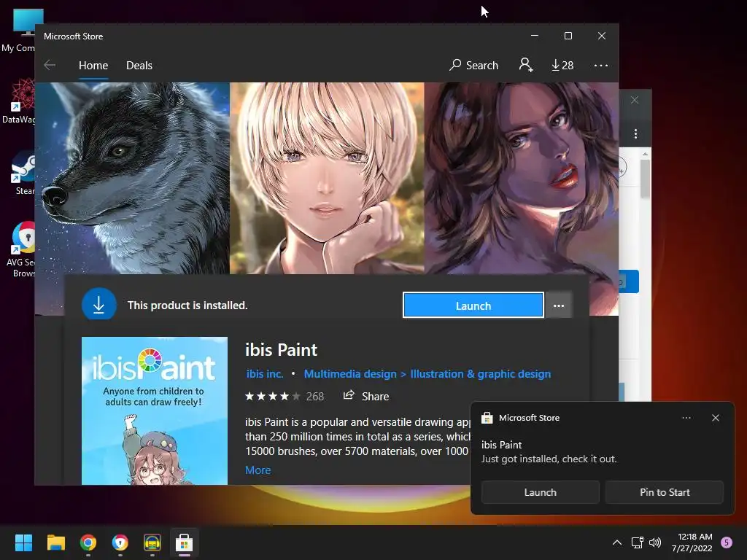747x560 pixels.
Task: Click the installed download status icon
Action: point(98,304)
